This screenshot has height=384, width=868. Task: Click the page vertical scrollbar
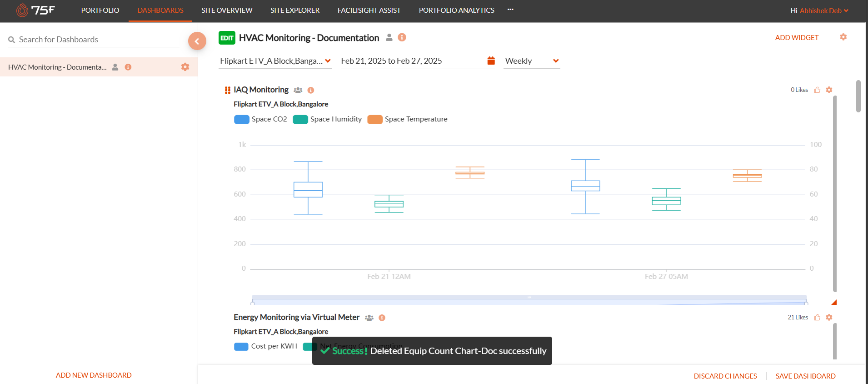[858, 96]
